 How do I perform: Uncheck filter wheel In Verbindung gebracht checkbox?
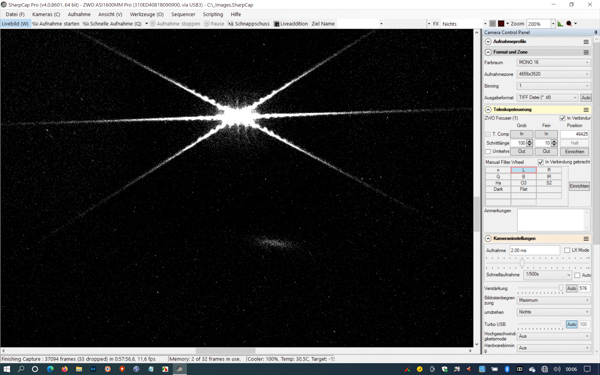541,162
